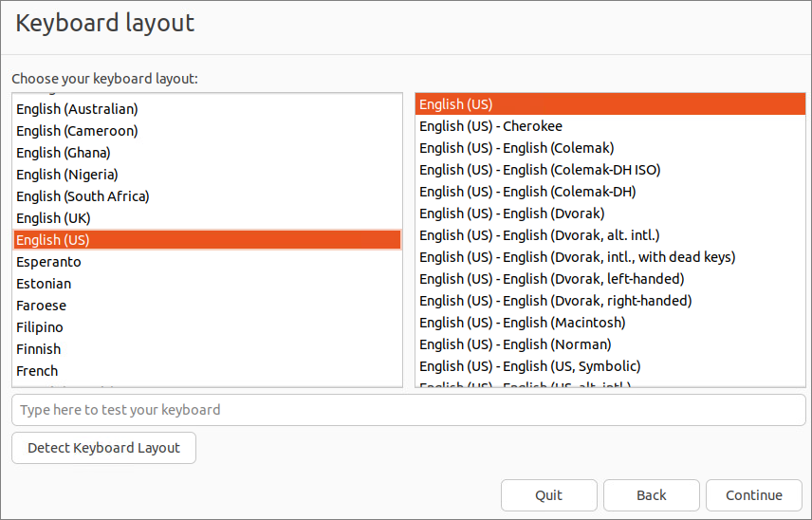The width and height of the screenshot is (812, 520).
Task: Select English (UK) in language list
Action: point(53,218)
